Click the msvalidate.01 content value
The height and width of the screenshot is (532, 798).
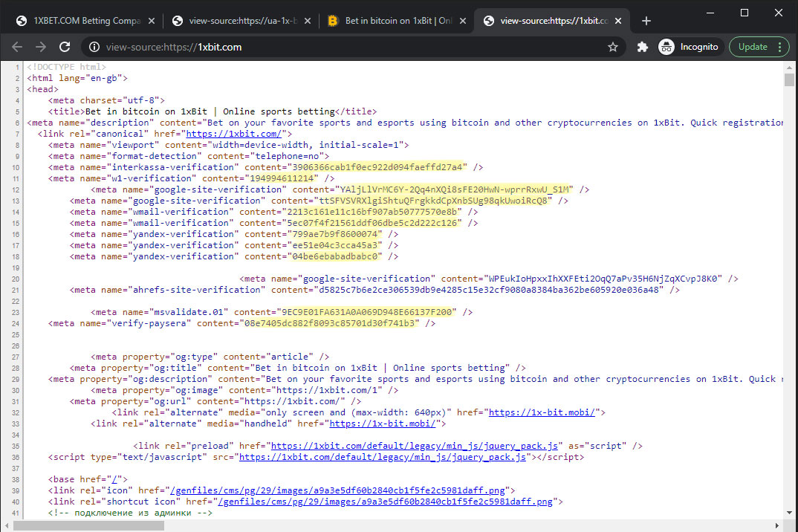tap(366, 312)
